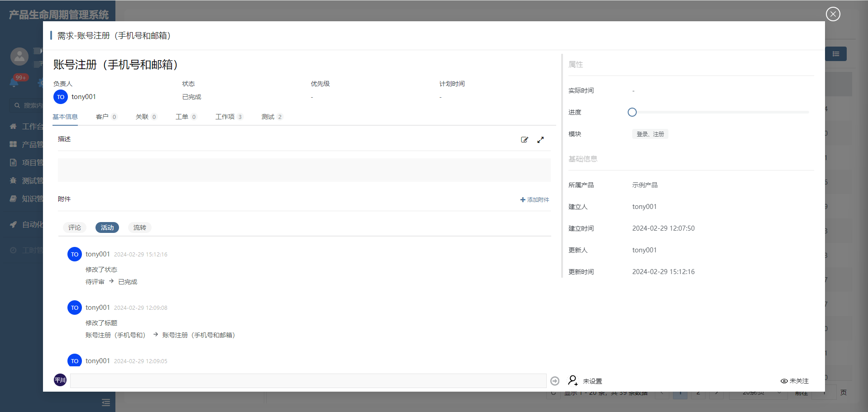Open 知识管理 book icon in sidebar
This screenshot has height=412, width=868.
point(13,199)
